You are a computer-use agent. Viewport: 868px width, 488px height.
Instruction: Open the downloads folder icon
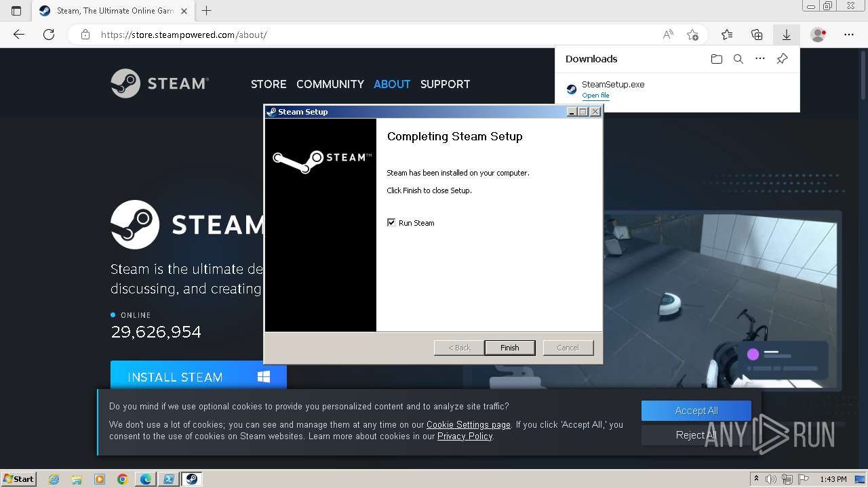[717, 59]
